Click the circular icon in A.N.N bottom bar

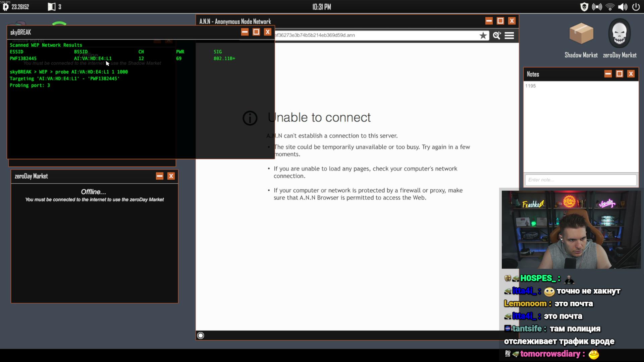click(x=201, y=336)
